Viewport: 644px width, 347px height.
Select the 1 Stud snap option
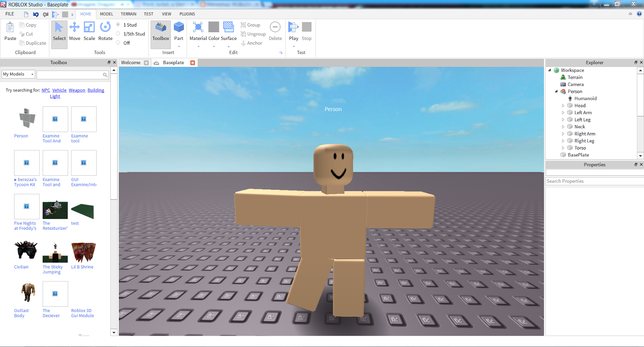[x=118, y=25]
